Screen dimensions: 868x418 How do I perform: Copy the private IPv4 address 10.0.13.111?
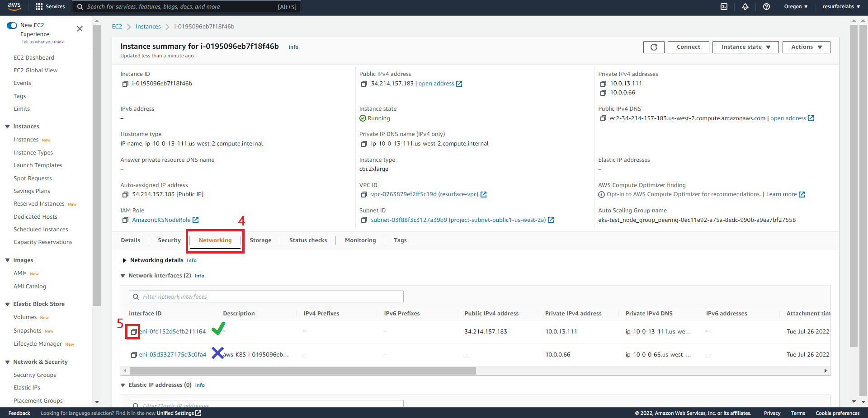(x=603, y=84)
